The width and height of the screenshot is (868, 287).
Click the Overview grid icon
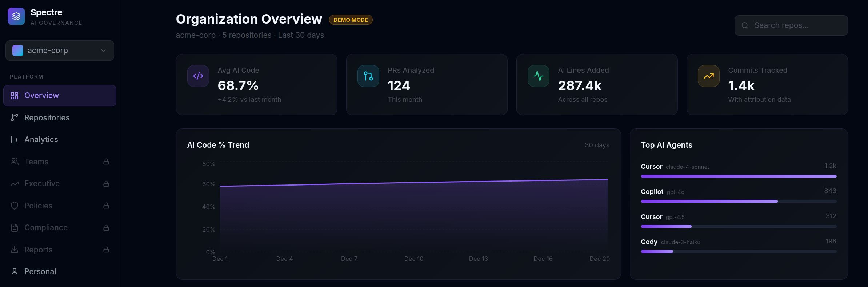click(15, 96)
